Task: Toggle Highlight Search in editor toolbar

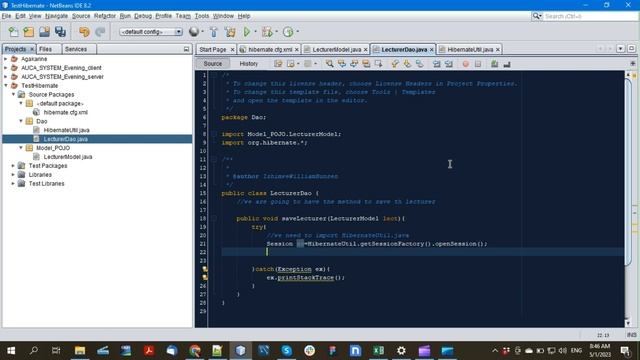Action: [366, 64]
